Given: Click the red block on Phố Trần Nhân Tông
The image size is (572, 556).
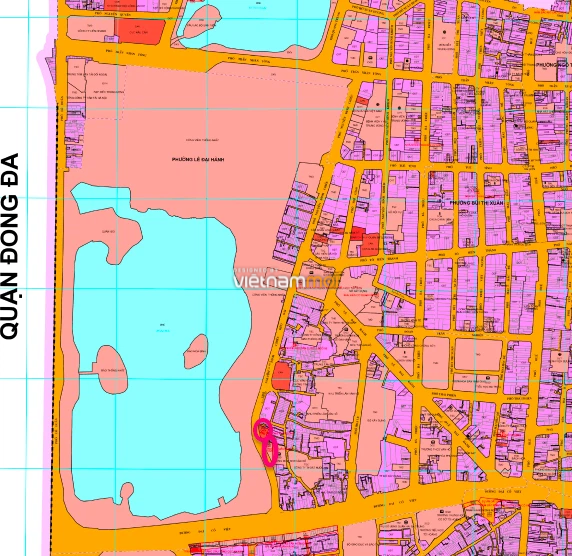Looking at the screenshot, I should click(x=140, y=32).
